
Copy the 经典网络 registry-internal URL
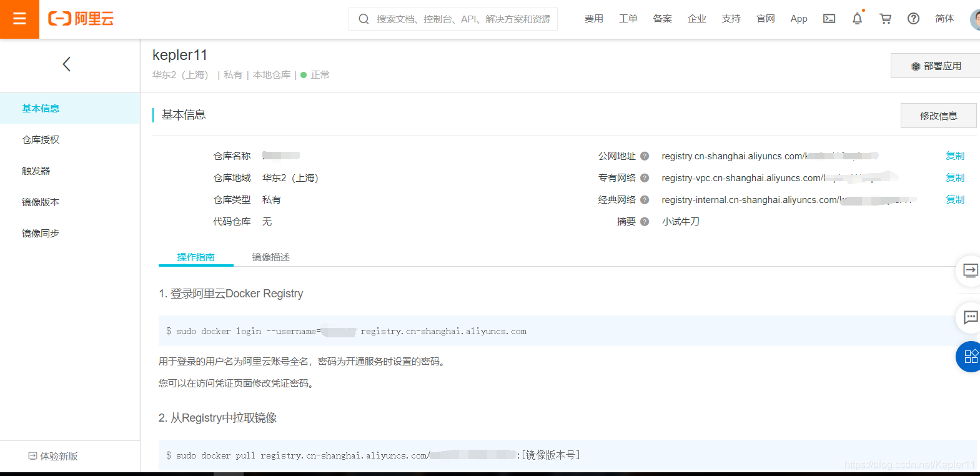tap(955, 200)
